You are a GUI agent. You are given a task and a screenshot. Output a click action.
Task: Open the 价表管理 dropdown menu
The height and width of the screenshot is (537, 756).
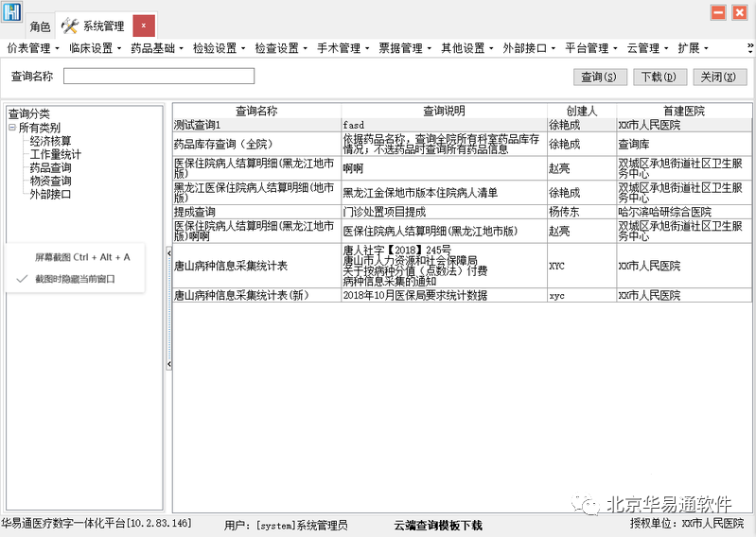pos(32,48)
